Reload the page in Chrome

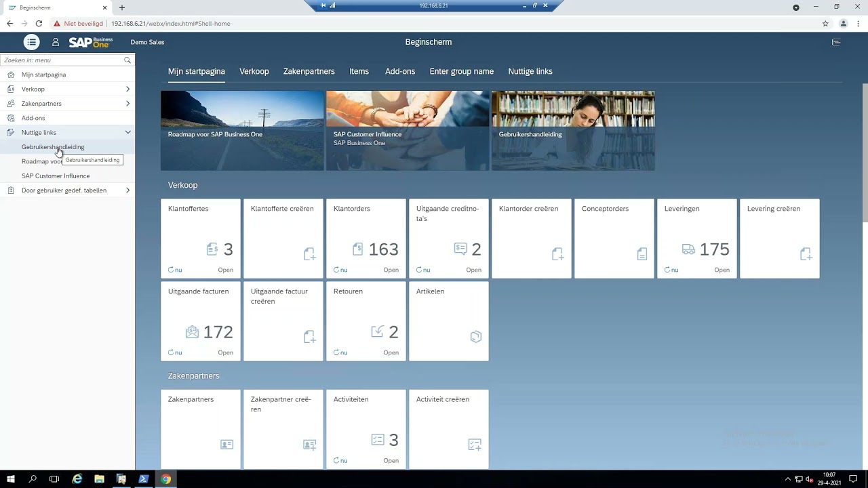(x=39, y=23)
